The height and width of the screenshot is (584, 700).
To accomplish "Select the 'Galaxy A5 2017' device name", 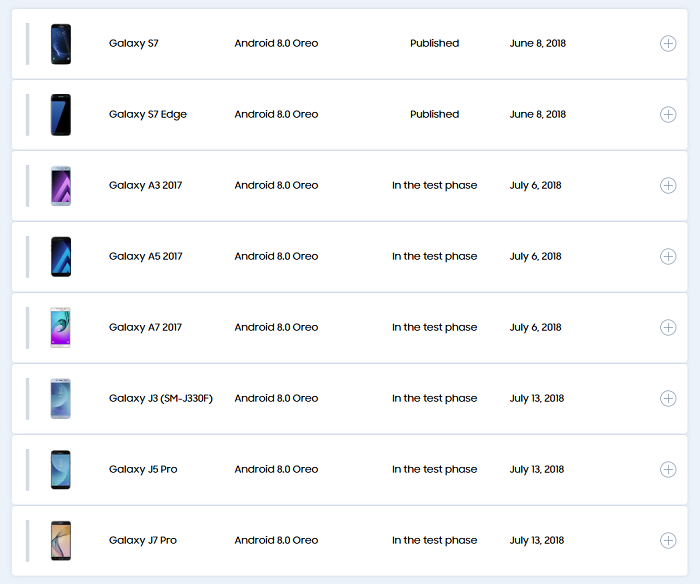I will tap(146, 256).
